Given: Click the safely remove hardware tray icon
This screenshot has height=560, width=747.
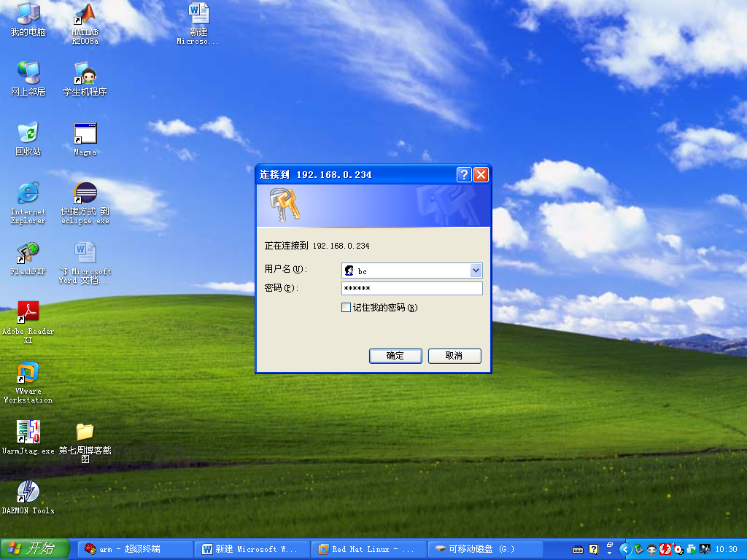Looking at the screenshot, I should [638, 550].
